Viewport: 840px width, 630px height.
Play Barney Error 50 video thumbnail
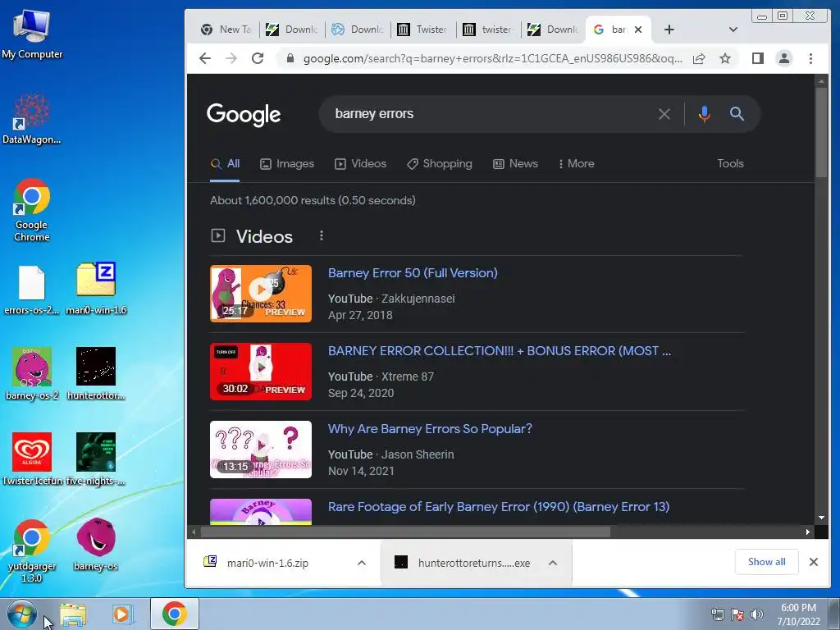pos(260,293)
